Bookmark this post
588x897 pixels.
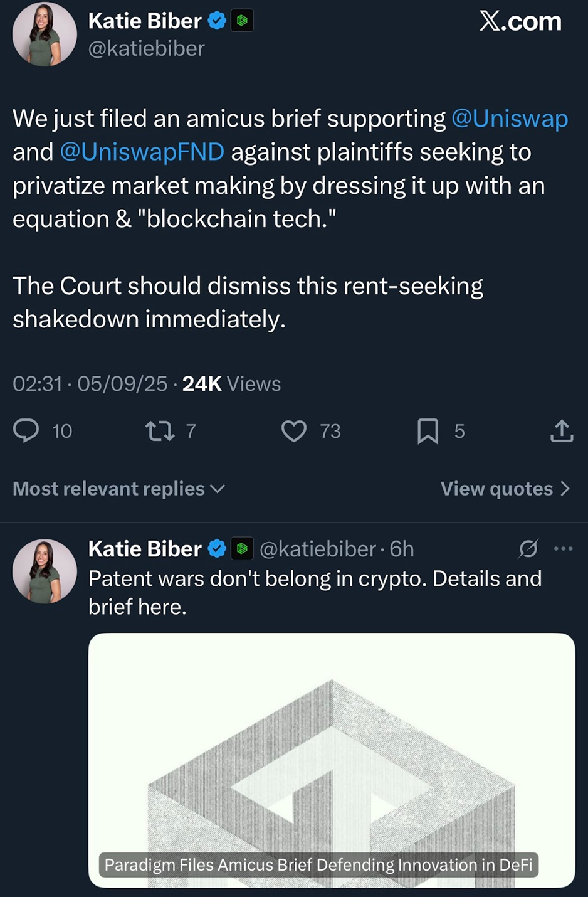pyautogui.click(x=428, y=432)
